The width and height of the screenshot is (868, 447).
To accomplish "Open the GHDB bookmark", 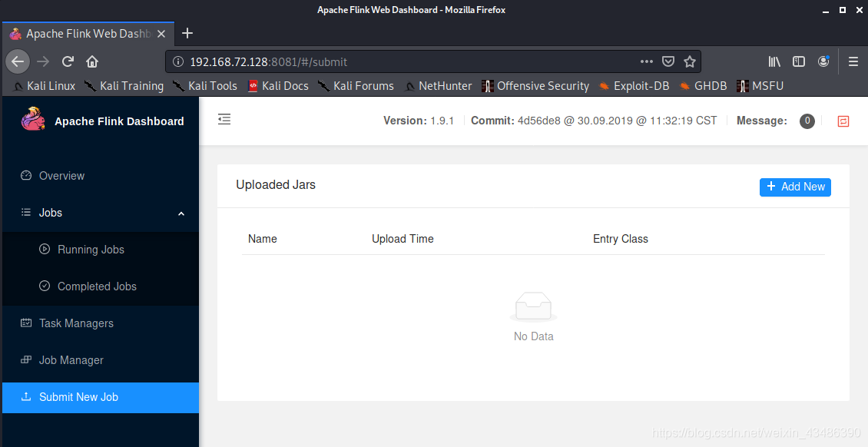I will tap(703, 86).
